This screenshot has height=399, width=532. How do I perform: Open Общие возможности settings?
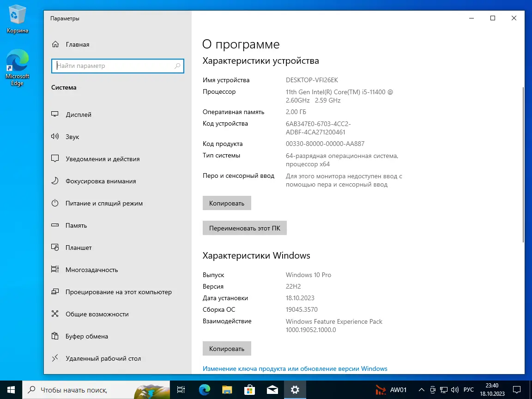coord(90,314)
